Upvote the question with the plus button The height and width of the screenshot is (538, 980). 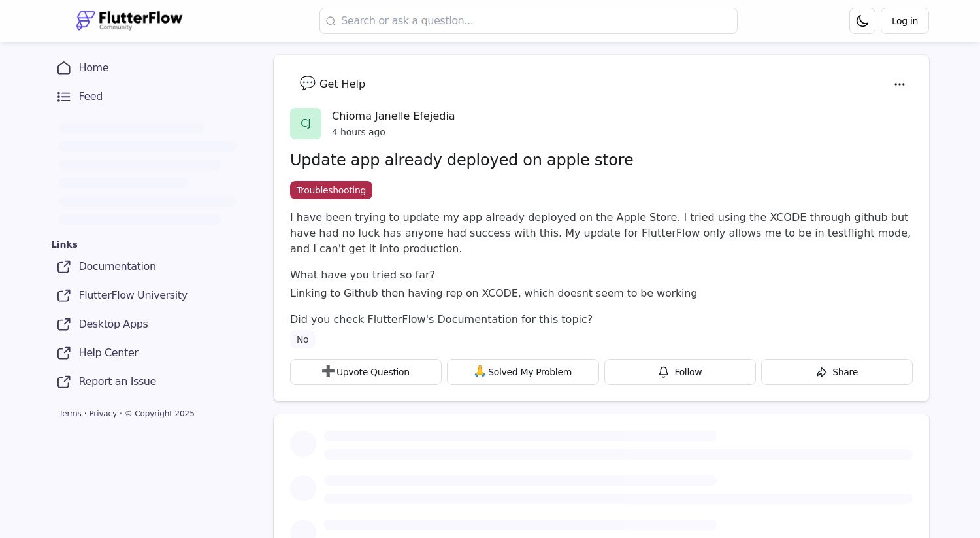click(365, 371)
